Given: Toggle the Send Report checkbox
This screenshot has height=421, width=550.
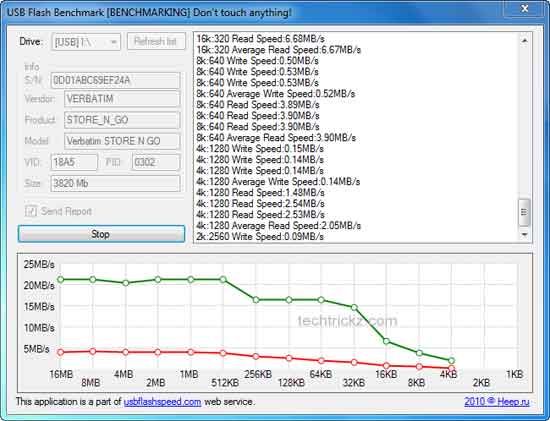Looking at the screenshot, I should click(x=31, y=211).
